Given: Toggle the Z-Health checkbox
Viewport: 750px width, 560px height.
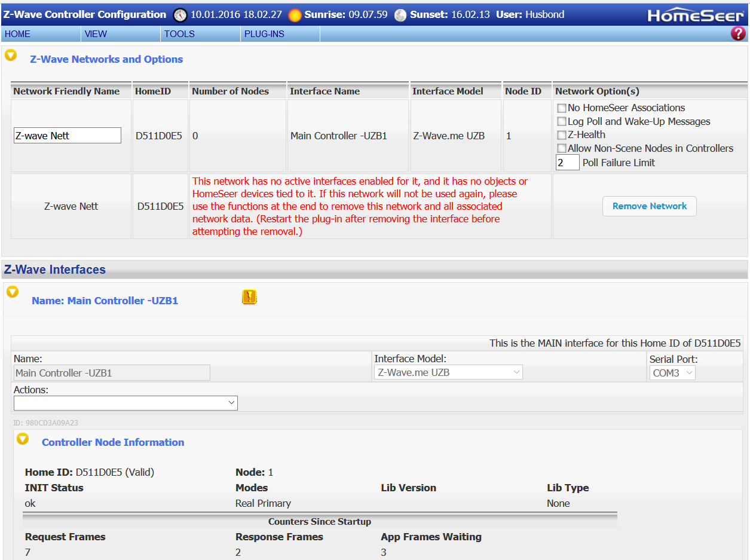Looking at the screenshot, I should point(561,135).
